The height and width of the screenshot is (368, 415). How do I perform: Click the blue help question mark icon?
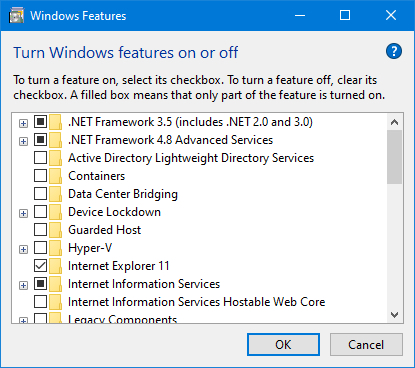click(x=394, y=51)
